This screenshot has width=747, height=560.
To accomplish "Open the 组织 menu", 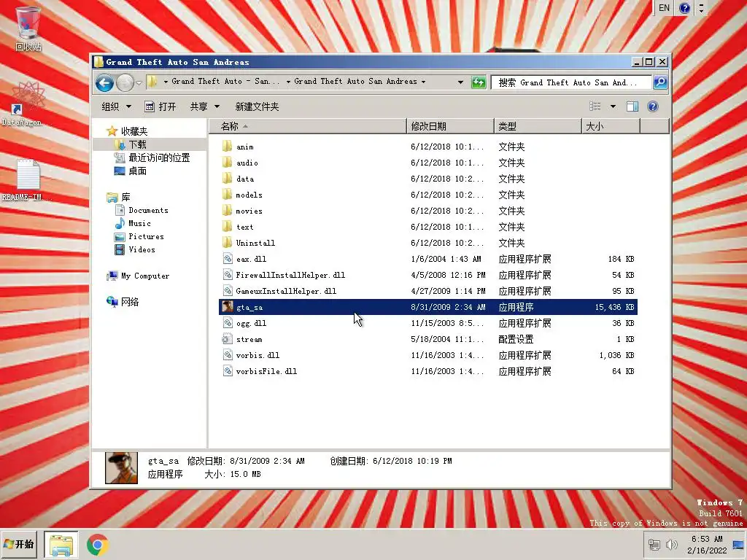I will tap(116, 106).
